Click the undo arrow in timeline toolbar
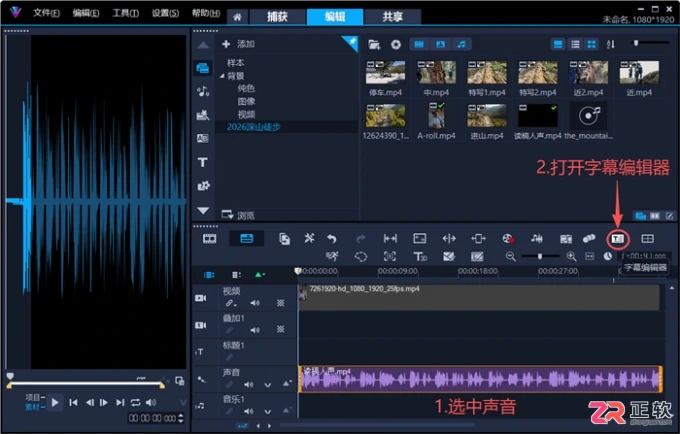This screenshot has width=680, height=434. [x=332, y=238]
